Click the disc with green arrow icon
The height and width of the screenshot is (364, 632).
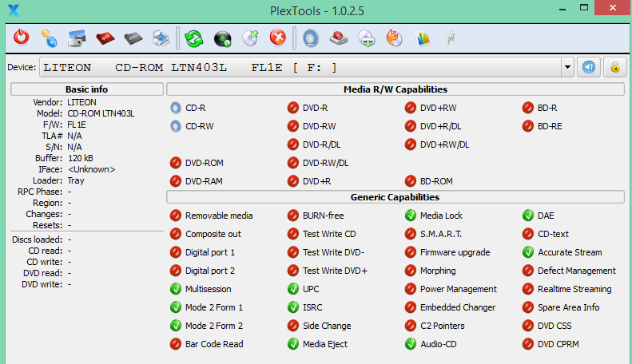click(x=250, y=38)
